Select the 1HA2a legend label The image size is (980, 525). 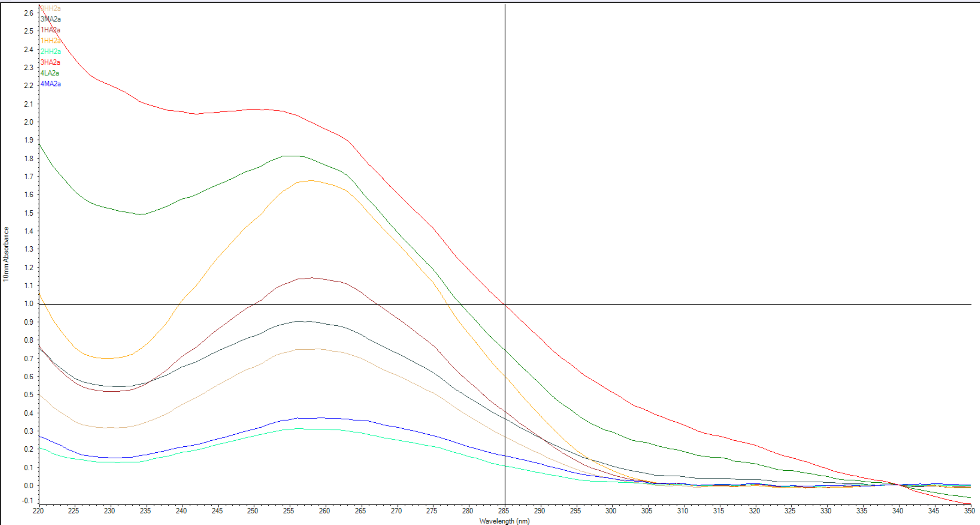(x=50, y=30)
